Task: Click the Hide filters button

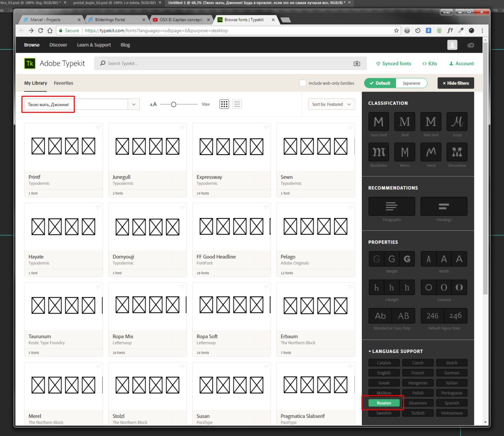Action: [456, 83]
